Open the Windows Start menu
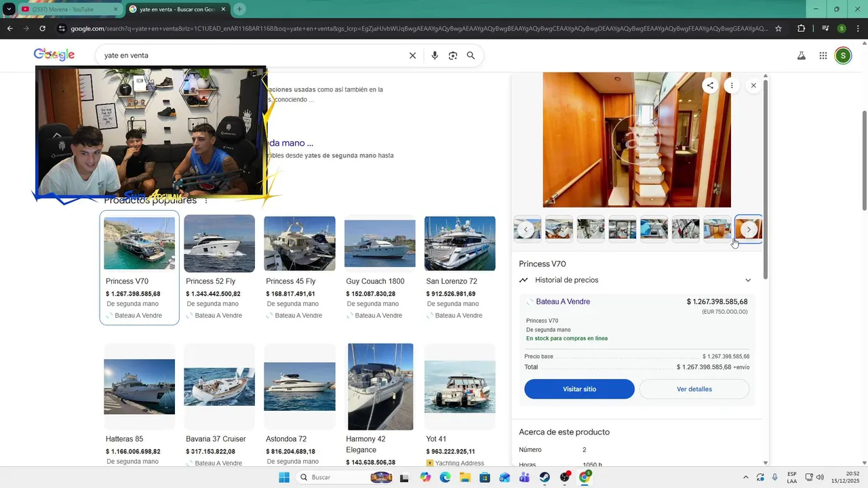The width and height of the screenshot is (868, 488). pos(283,477)
